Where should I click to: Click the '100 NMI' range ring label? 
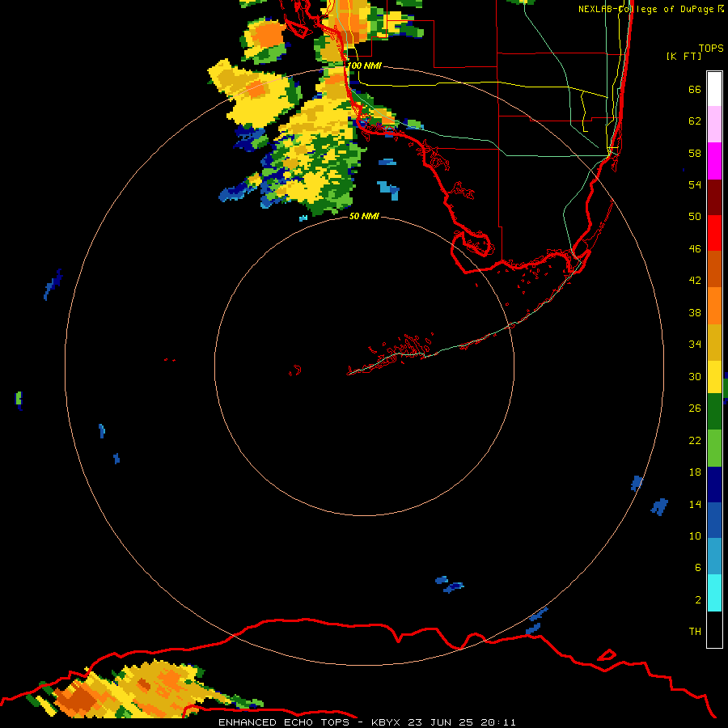[364, 66]
